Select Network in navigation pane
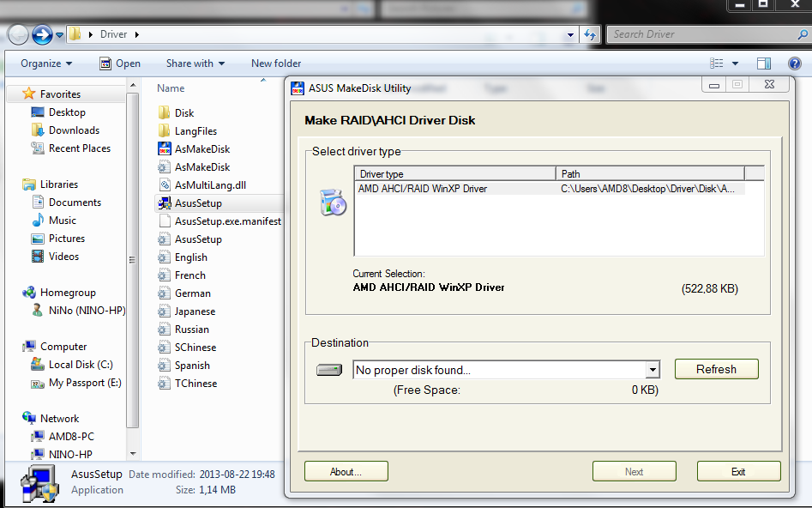 [x=51, y=418]
